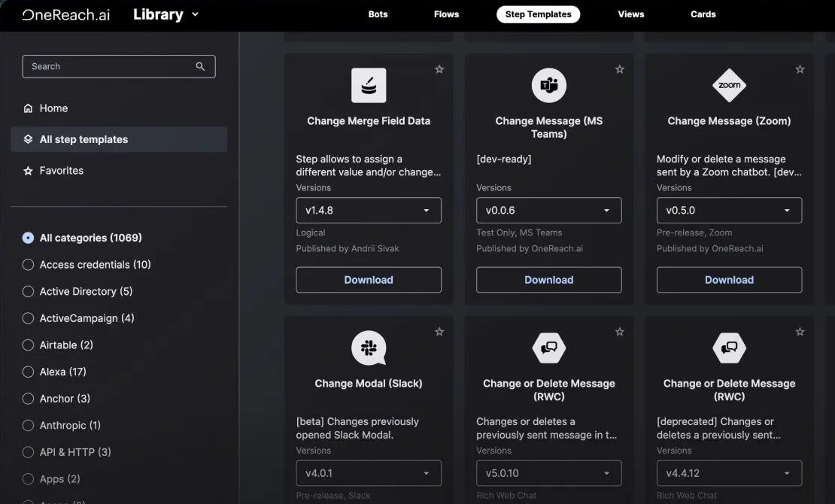
Task: Open the v5.0.10 versions dropdown
Action: coord(549,473)
